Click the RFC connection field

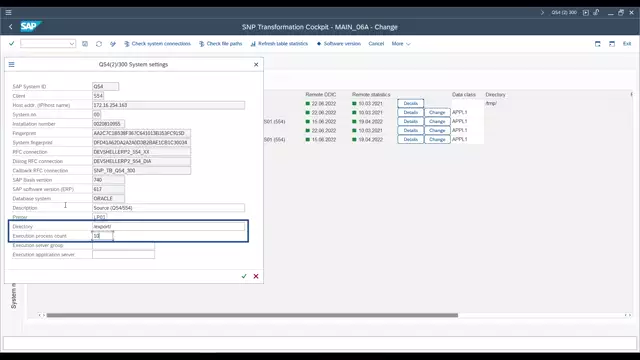pyautogui.click(x=142, y=152)
